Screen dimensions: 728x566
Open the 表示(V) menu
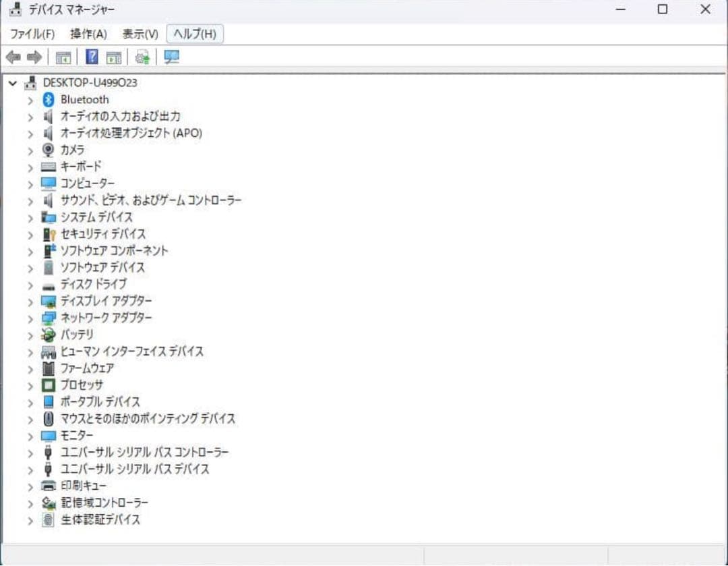coord(140,34)
